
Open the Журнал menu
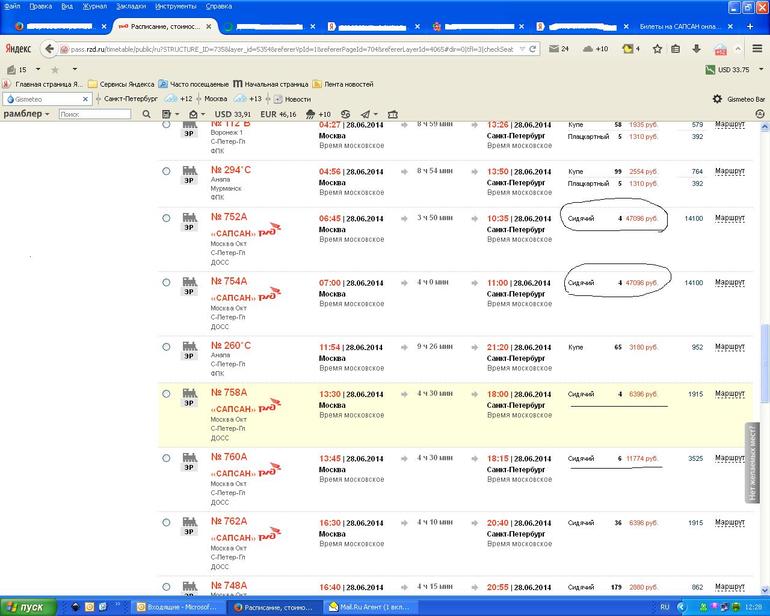point(95,6)
